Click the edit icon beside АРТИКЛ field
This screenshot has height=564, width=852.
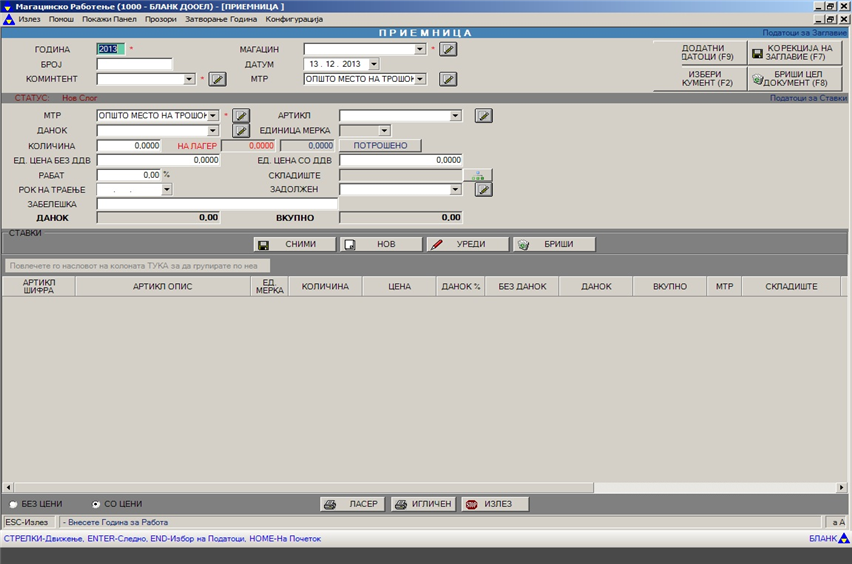(x=483, y=116)
